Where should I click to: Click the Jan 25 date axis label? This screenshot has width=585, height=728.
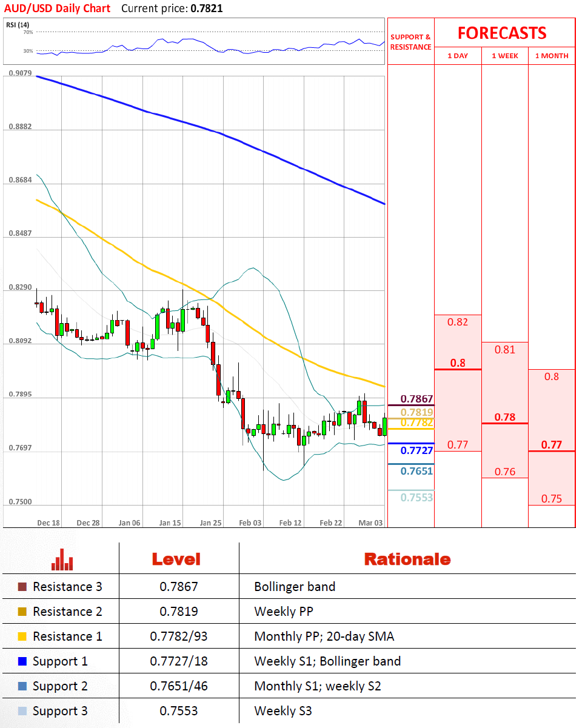pos(210,523)
